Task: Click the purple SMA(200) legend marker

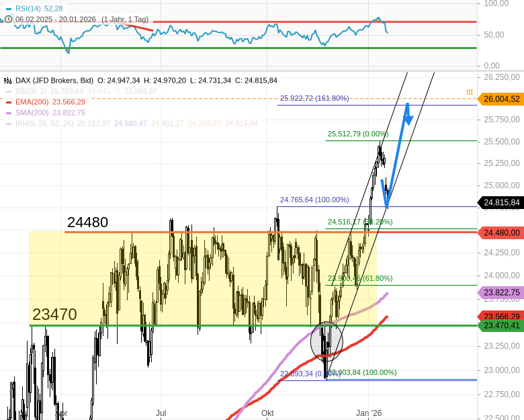Action: point(7,113)
